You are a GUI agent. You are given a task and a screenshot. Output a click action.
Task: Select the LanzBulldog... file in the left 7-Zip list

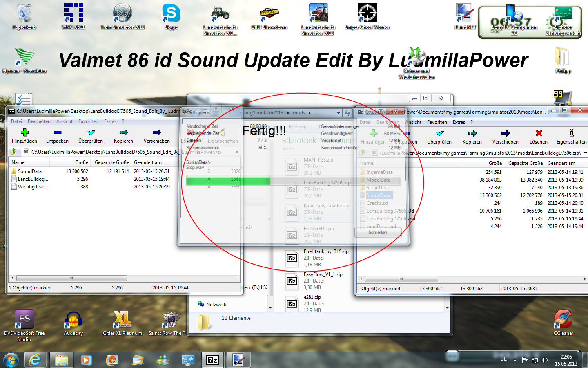click(x=33, y=179)
